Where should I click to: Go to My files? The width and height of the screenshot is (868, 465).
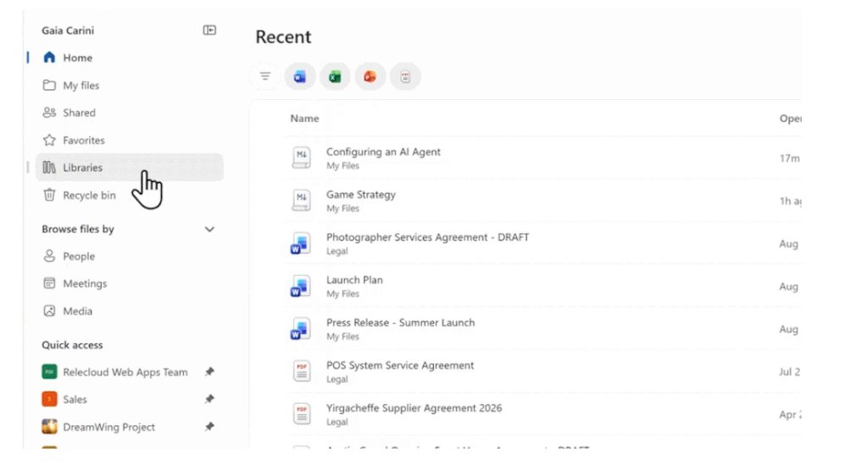point(130,86)
